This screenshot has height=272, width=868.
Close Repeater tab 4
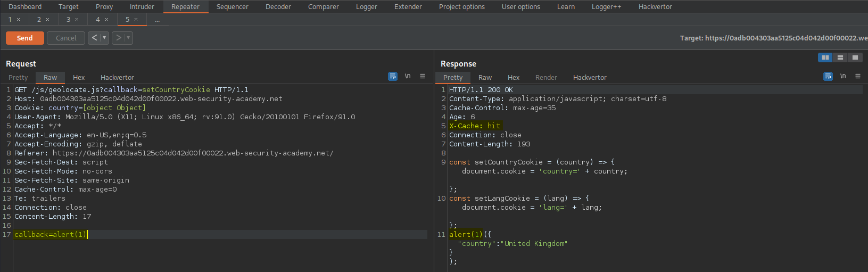pos(107,20)
